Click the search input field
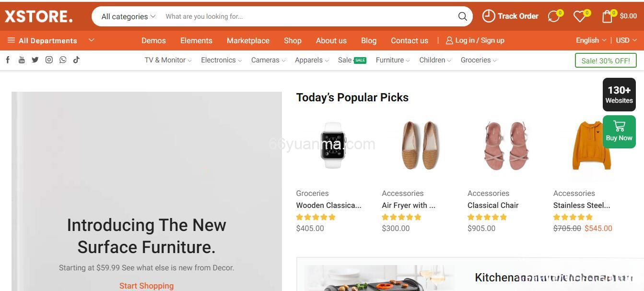The height and width of the screenshot is (291, 644). coord(307,16)
